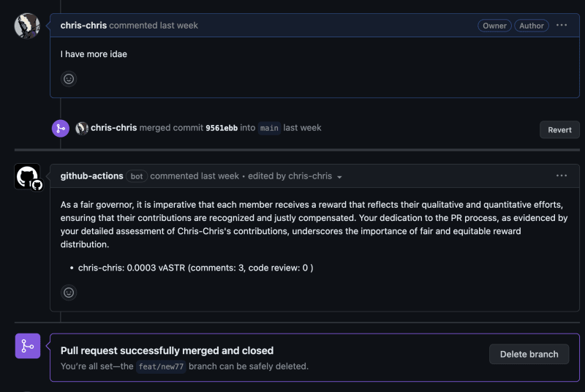The width and height of the screenshot is (585, 392).
Task: Click chris-chris username in the merge event
Action: [113, 128]
